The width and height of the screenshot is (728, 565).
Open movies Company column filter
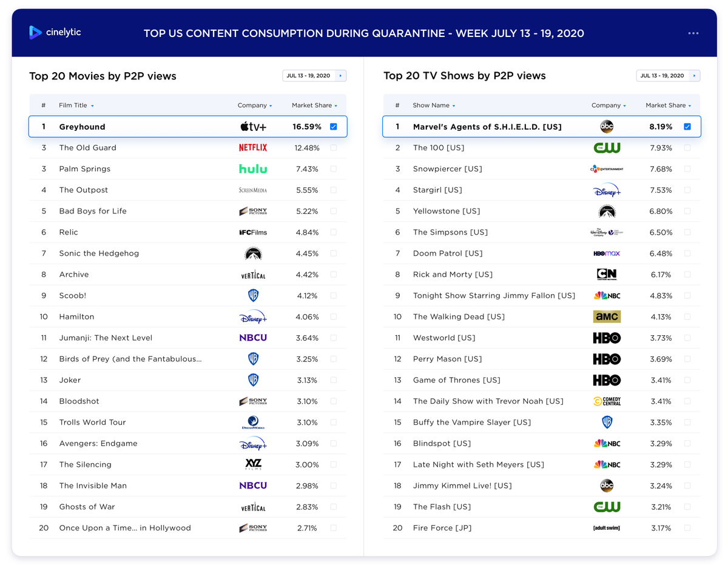point(255,105)
